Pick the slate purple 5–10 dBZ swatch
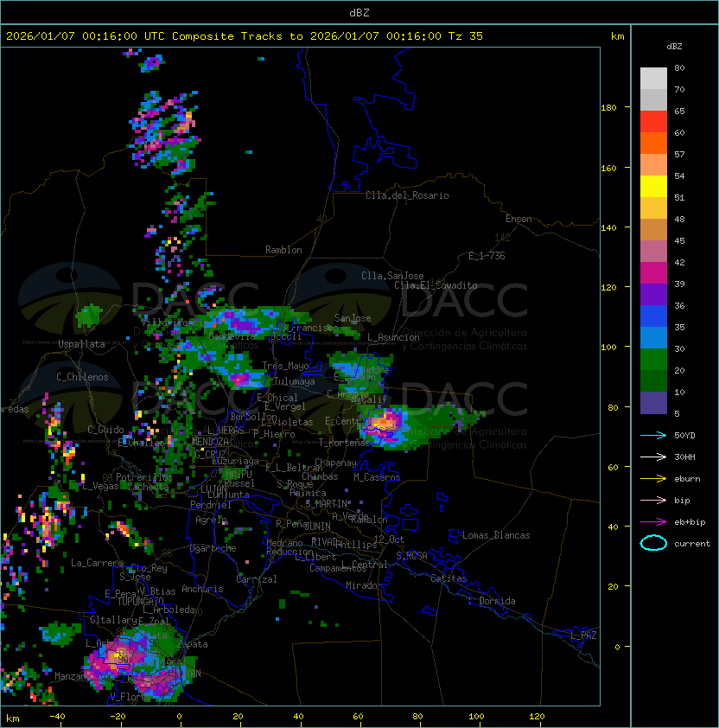The height and width of the screenshot is (728, 719). click(x=653, y=403)
